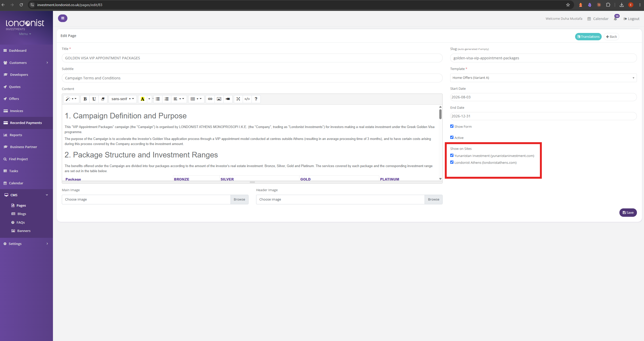The width and height of the screenshot is (644, 341).
Task: Browse for the Header Image file
Action: (x=433, y=200)
